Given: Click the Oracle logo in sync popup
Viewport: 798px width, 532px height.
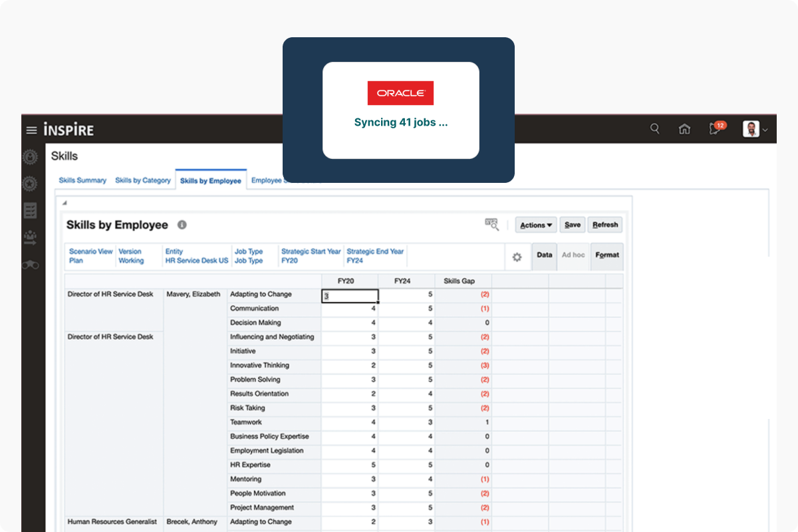Looking at the screenshot, I should point(400,93).
